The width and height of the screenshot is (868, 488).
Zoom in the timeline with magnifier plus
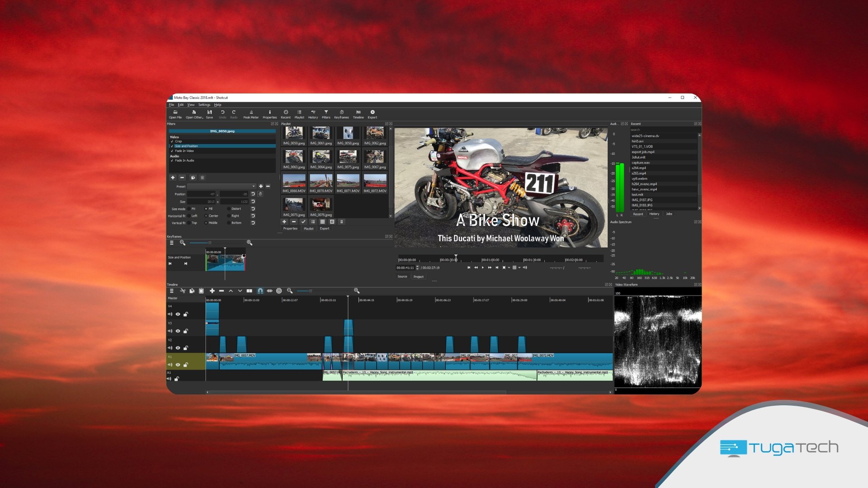pos(357,291)
